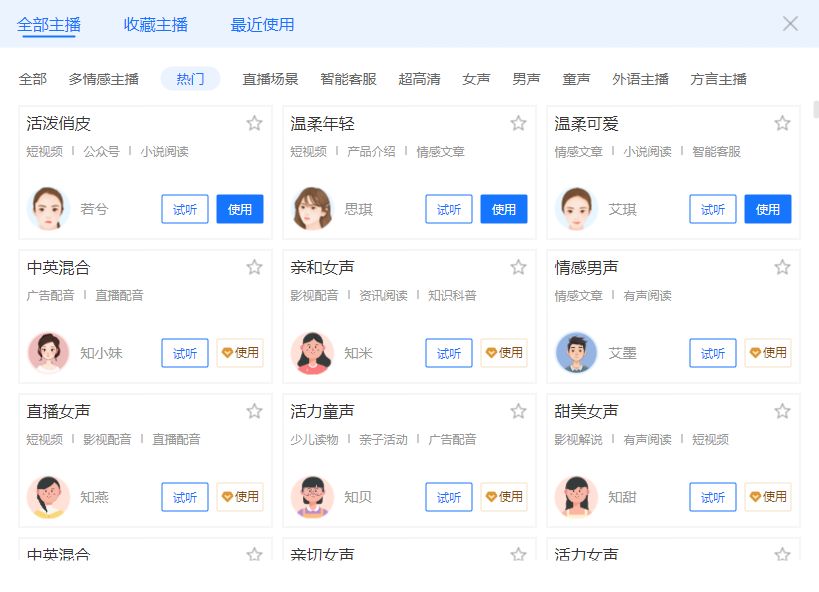819x592 pixels.
Task: Favorite the 活力童声 voice card star
Action: [x=518, y=411]
